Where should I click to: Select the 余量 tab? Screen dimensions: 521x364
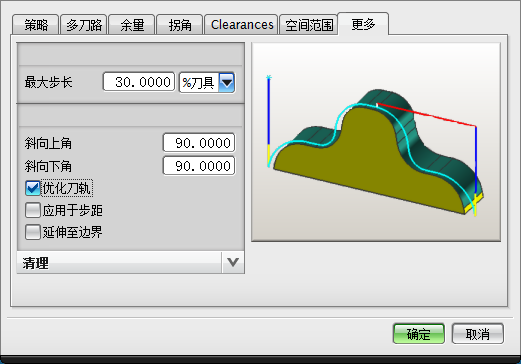[x=132, y=25]
